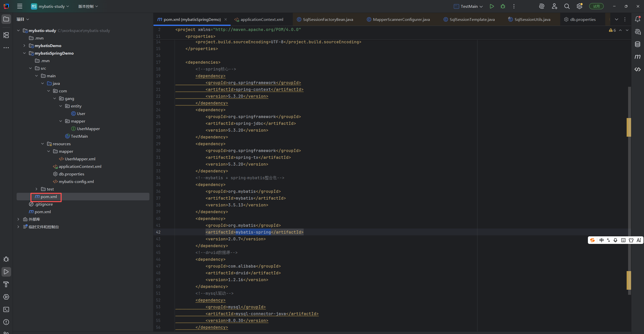This screenshot has width=644, height=334.
Task: Open more run actions menu
Action: [514, 6]
